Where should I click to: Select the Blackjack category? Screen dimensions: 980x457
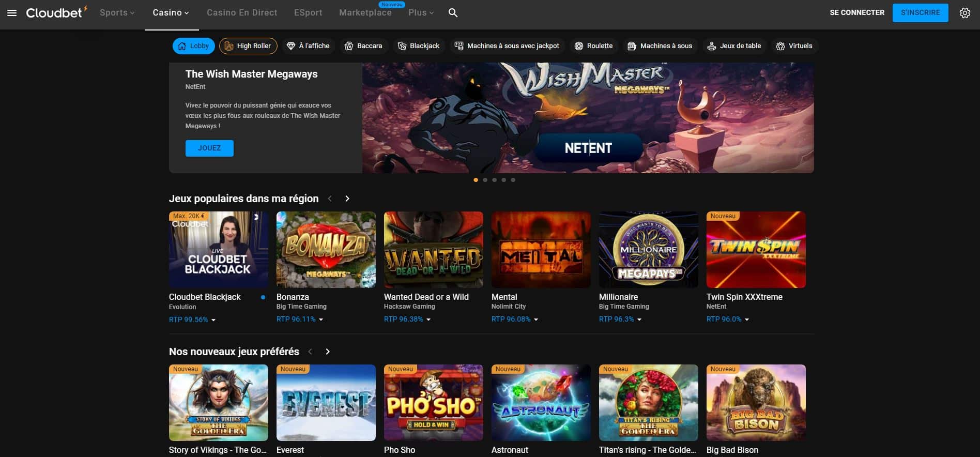(x=419, y=46)
